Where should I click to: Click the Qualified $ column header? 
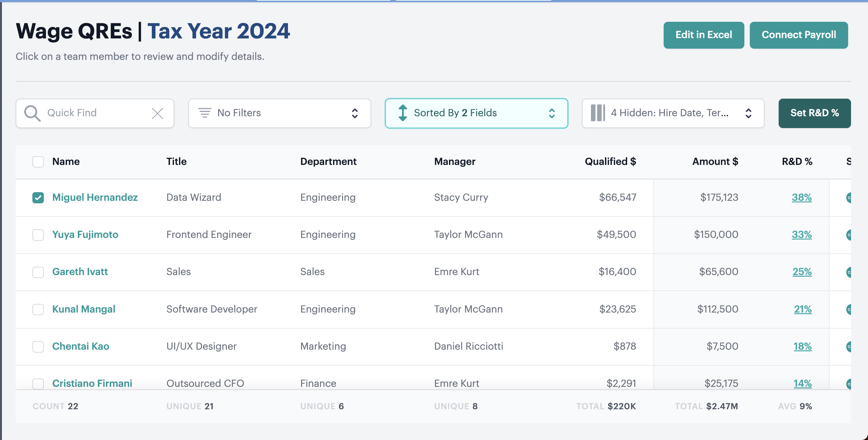(610, 162)
